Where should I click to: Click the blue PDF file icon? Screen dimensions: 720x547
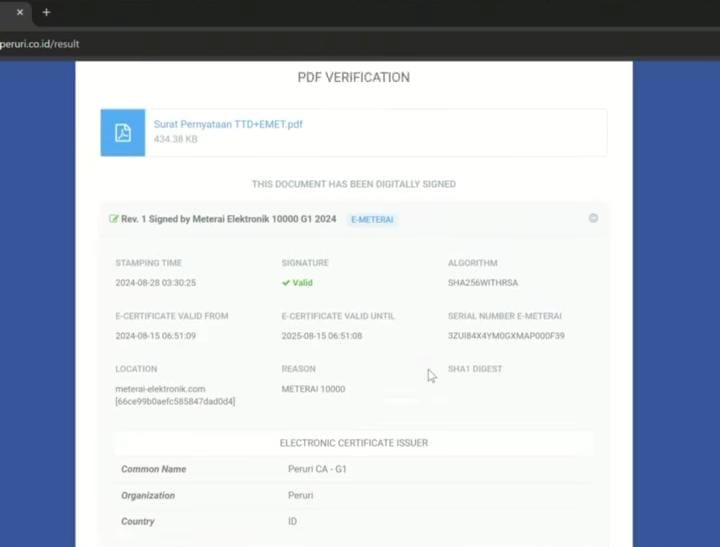(123, 133)
